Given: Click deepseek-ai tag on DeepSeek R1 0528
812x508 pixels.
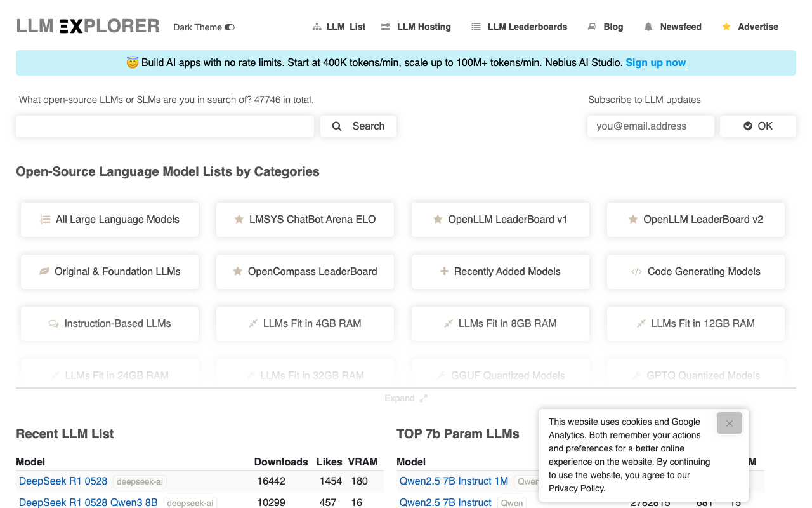Looking at the screenshot, I should (x=140, y=482).
